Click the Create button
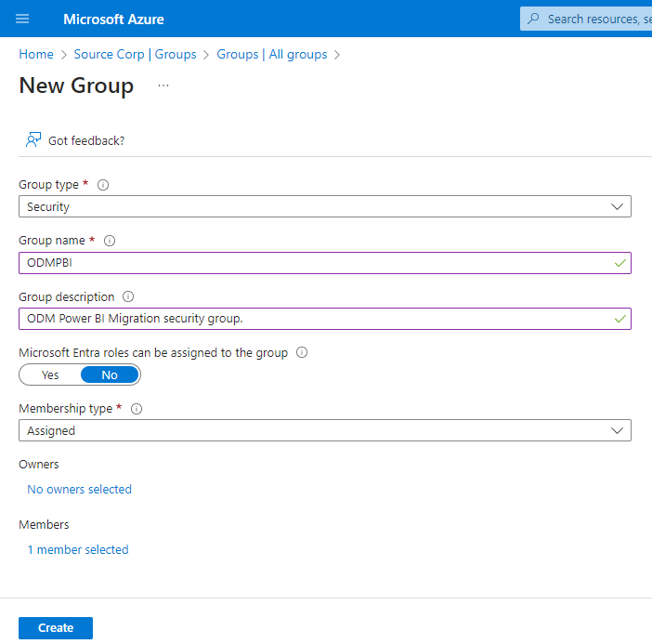 pyautogui.click(x=56, y=628)
